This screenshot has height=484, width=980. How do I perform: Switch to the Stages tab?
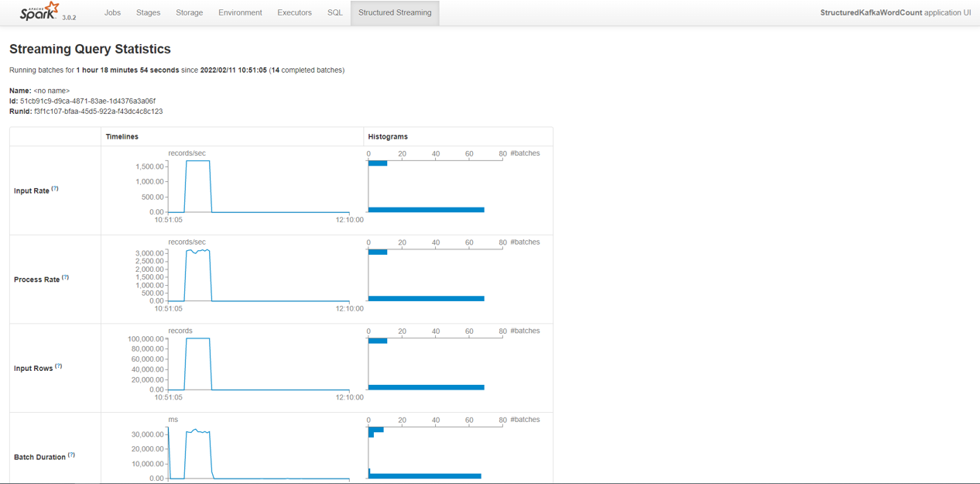pyautogui.click(x=148, y=13)
